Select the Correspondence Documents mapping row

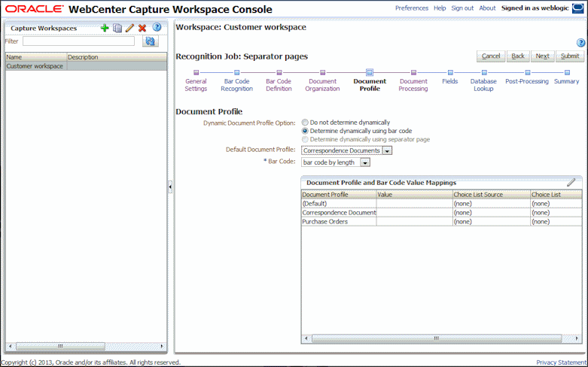tap(442, 213)
